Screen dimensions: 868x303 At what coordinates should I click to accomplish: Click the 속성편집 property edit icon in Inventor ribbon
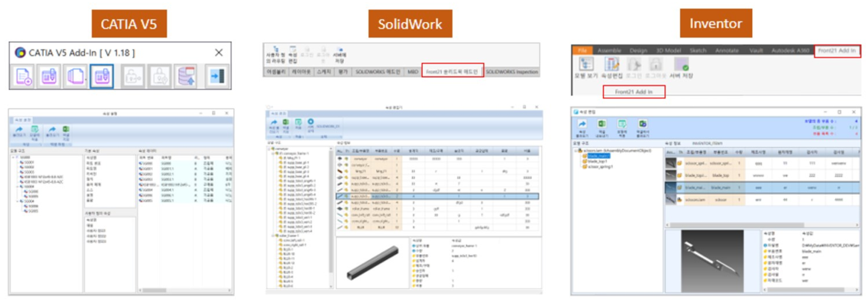(x=612, y=64)
